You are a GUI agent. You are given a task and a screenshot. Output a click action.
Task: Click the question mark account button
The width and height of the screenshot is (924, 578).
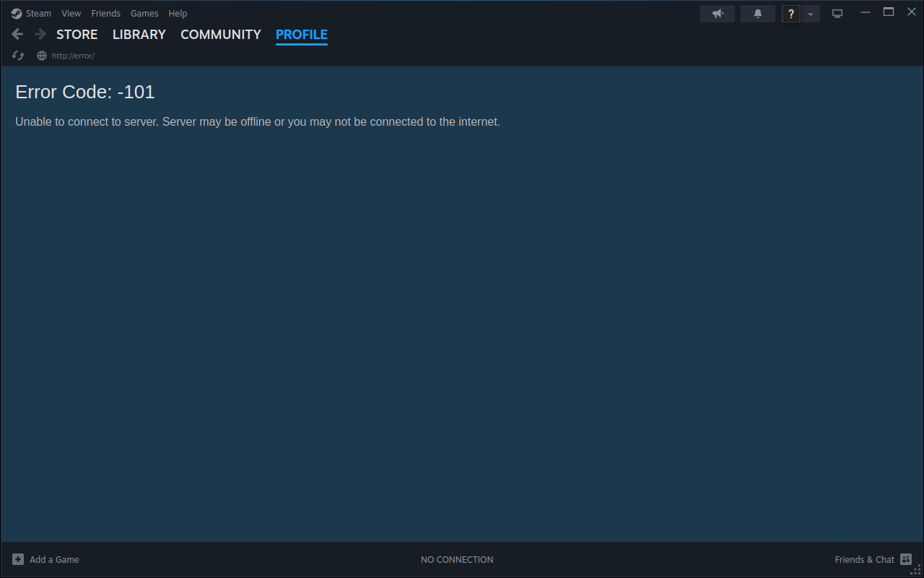[x=791, y=14]
